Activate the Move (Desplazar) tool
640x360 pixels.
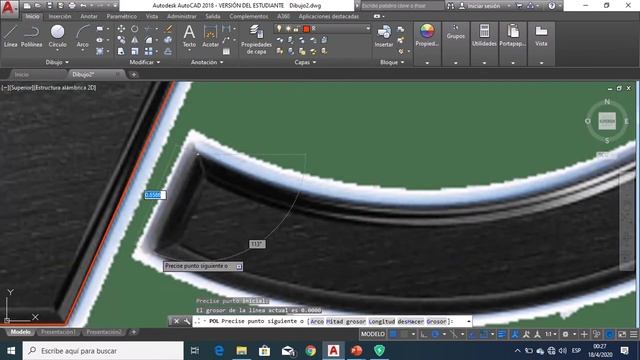(x=121, y=29)
